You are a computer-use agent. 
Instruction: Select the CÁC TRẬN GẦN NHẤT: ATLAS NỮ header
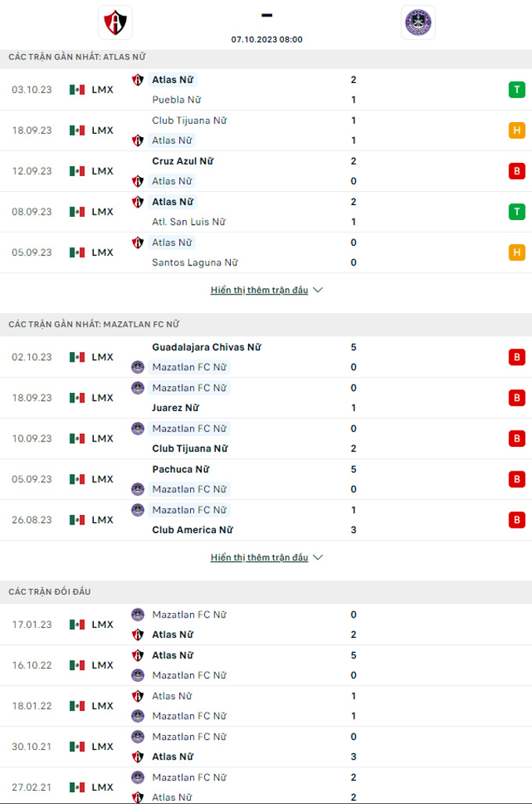point(75,56)
